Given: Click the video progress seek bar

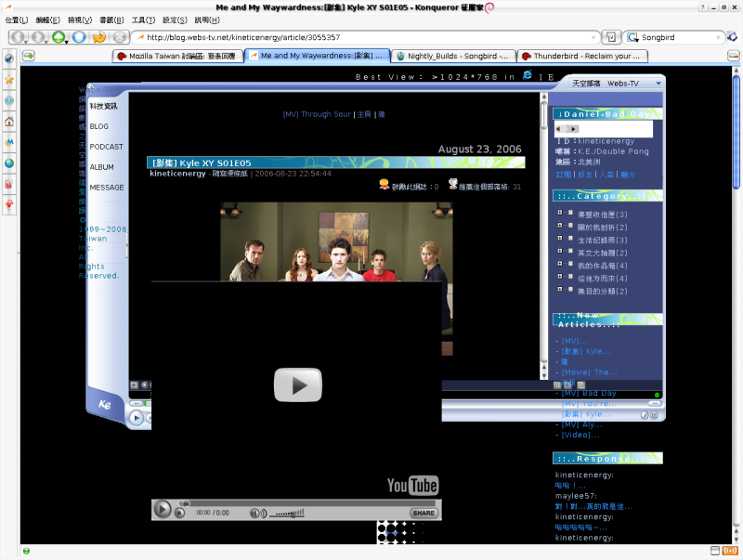Looking at the screenshot, I should (x=306, y=503).
